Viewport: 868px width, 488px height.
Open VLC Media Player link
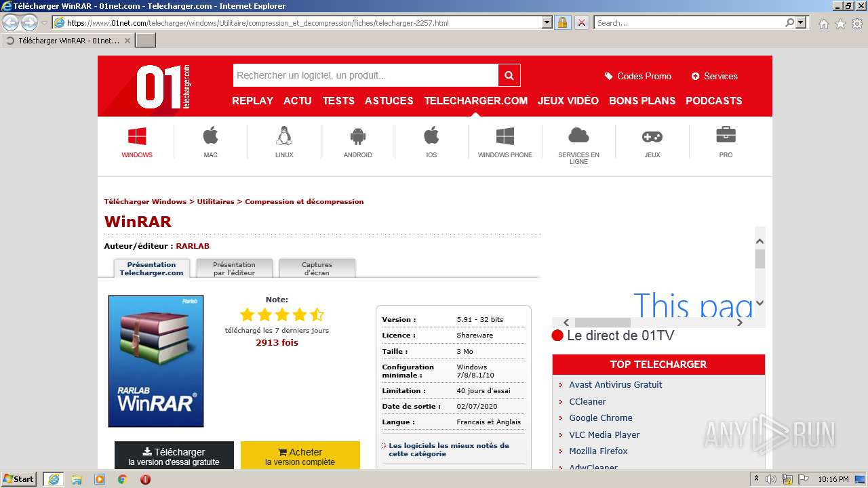(605, 434)
